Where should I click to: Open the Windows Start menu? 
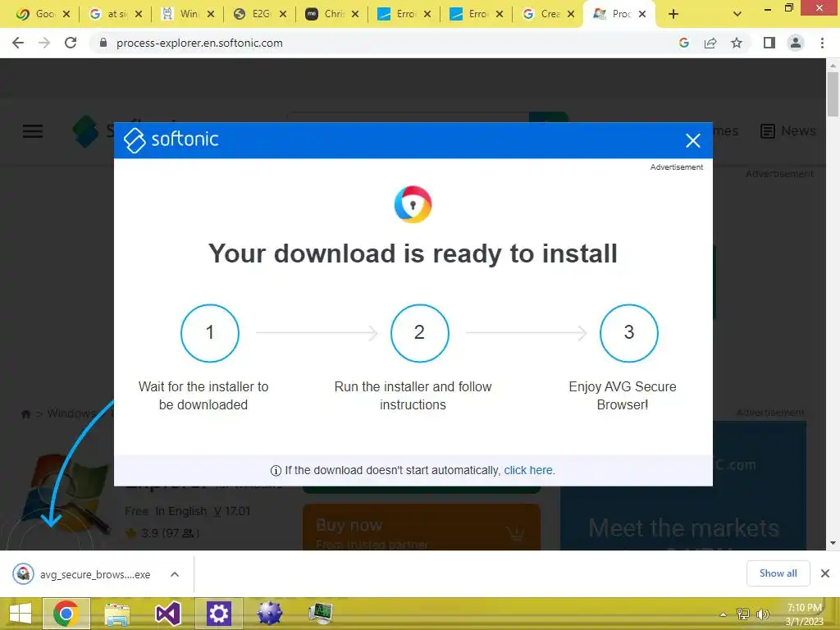[21, 614]
